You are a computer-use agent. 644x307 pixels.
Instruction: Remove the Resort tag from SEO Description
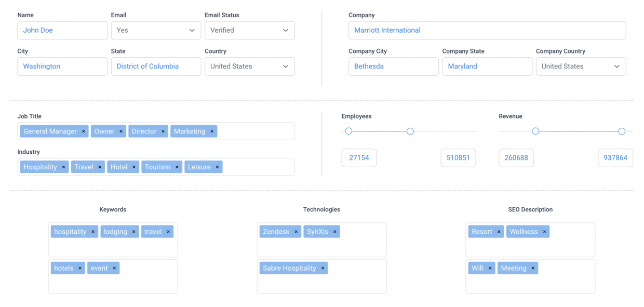[498, 231]
